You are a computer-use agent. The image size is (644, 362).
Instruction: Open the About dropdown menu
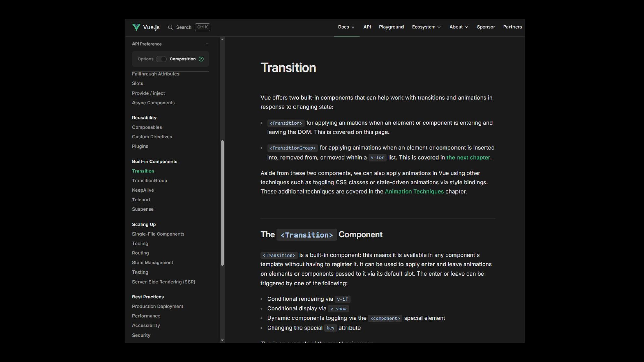tap(459, 27)
